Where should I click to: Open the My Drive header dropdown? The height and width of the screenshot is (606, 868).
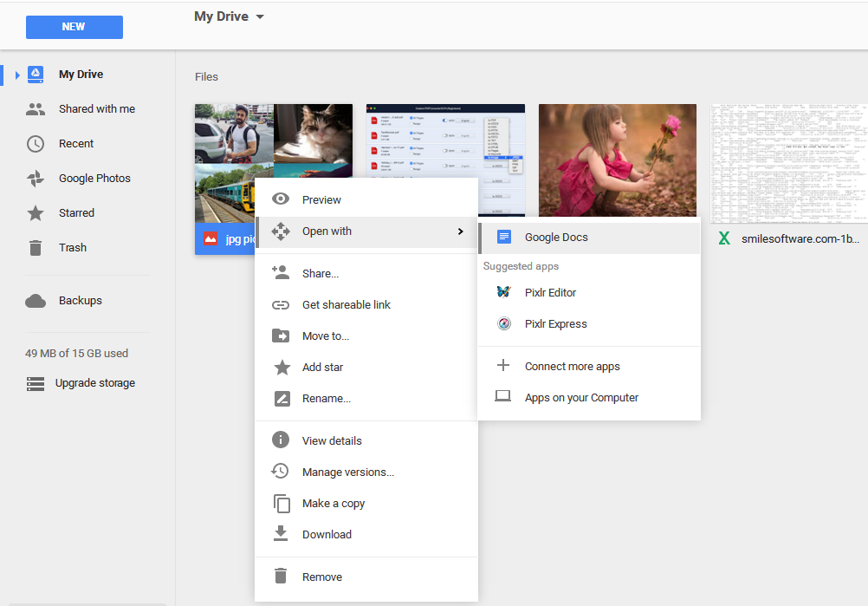click(260, 17)
